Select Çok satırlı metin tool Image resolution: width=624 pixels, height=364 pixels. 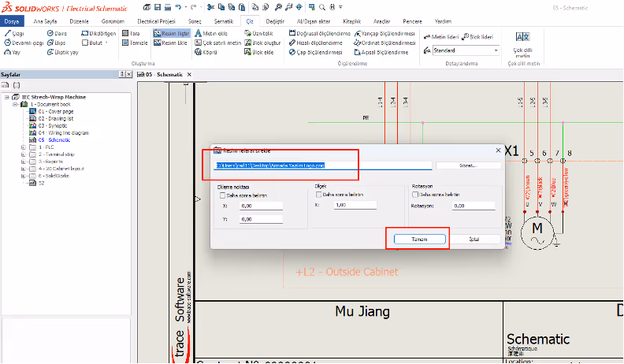coord(217,43)
